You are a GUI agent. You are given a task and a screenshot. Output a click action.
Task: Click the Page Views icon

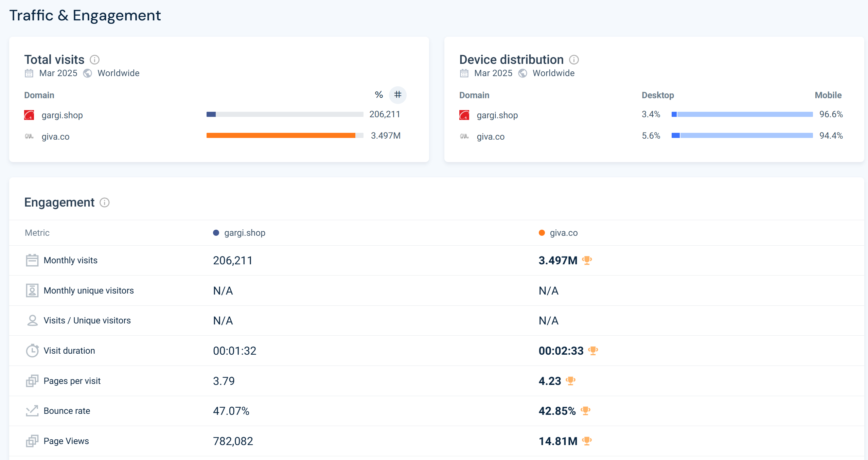[x=32, y=441]
